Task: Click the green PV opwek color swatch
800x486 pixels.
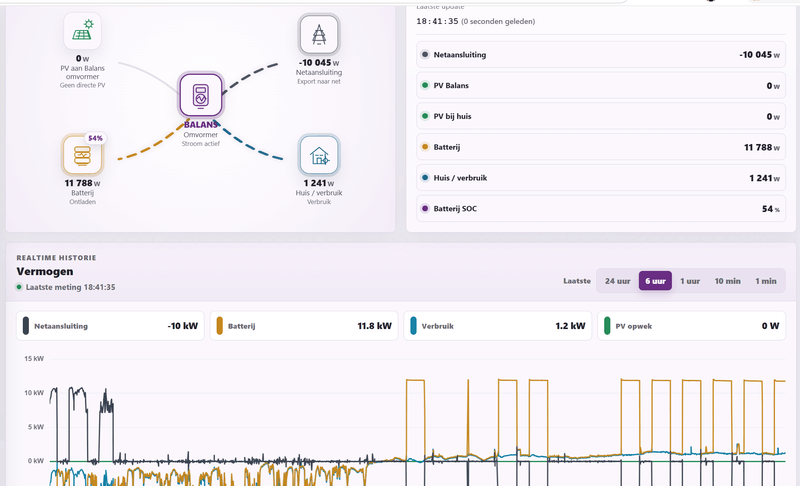Action: tap(607, 326)
